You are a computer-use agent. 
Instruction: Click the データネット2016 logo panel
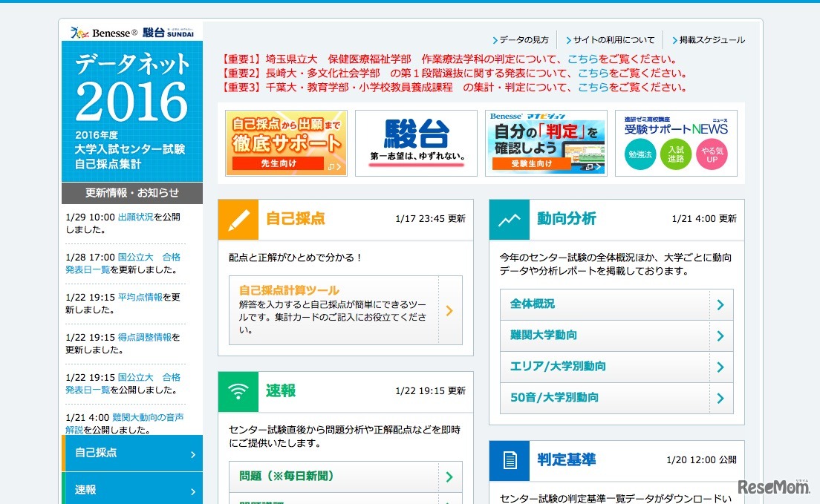[131, 104]
